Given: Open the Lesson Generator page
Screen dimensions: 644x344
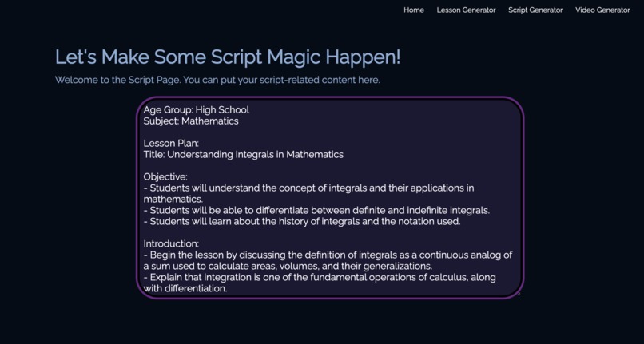Looking at the screenshot, I should click(466, 10).
